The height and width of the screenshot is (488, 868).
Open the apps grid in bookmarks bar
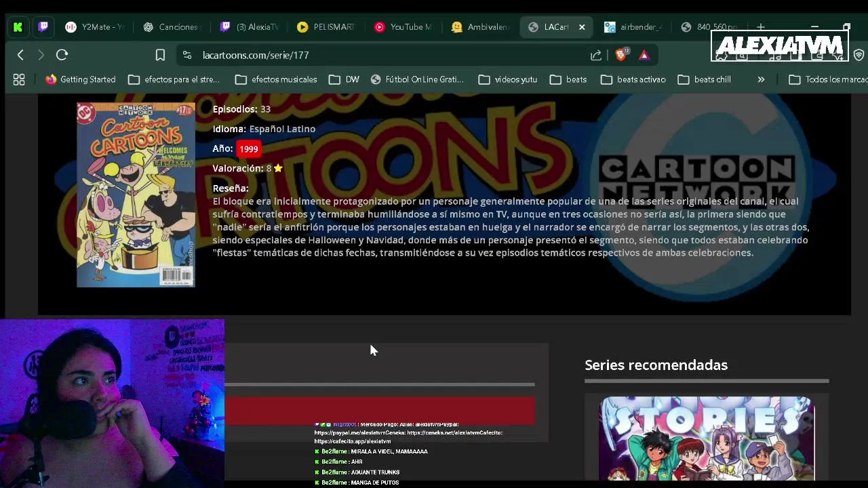click(x=19, y=79)
